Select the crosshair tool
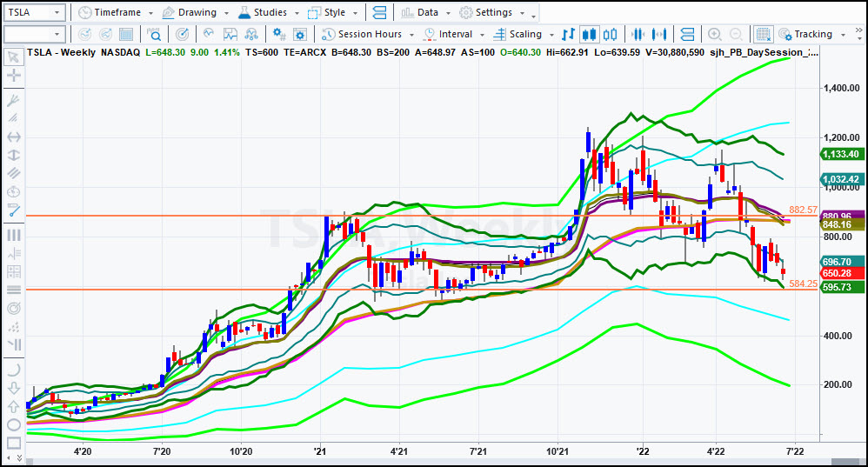Image resolution: width=868 pixels, height=467 pixels. pos(14,76)
